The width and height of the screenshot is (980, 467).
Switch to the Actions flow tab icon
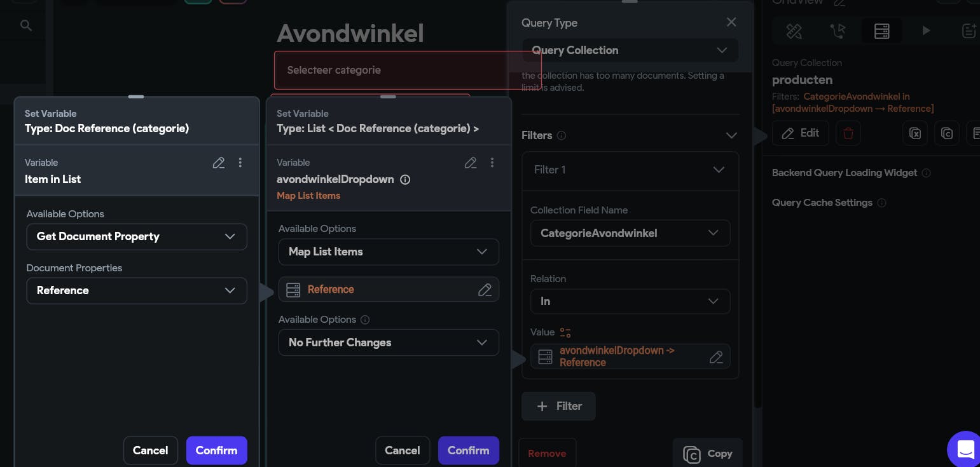coord(838,30)
